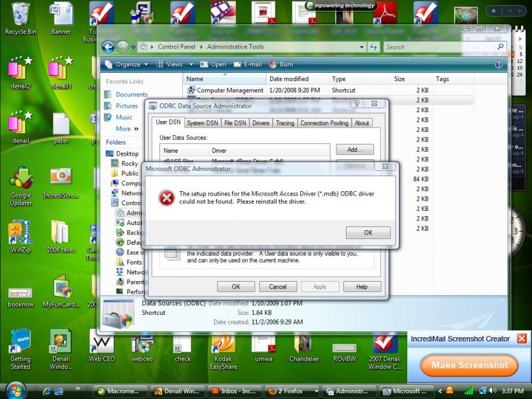Select the Computer Management shortcut row
Screen dimensions: 532x399
329,91
